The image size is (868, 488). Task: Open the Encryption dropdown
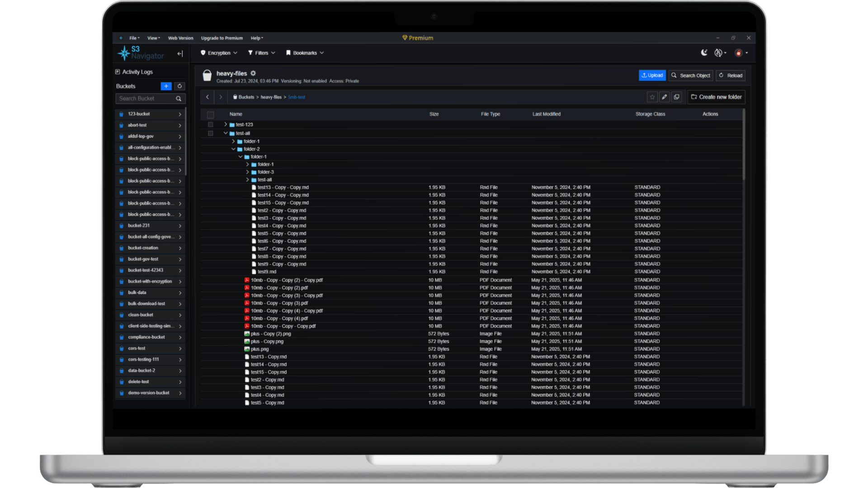click(219, 53)
